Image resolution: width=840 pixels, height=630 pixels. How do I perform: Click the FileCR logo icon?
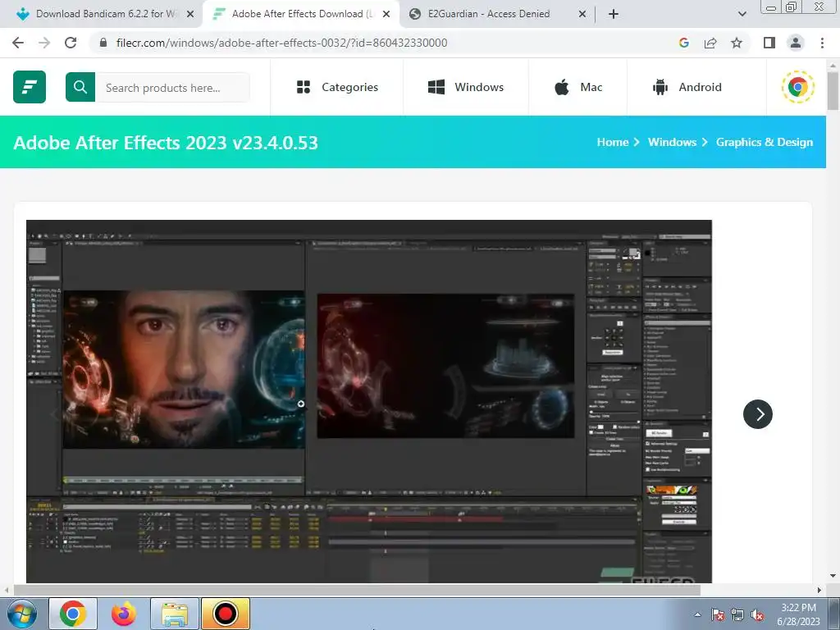30,87
